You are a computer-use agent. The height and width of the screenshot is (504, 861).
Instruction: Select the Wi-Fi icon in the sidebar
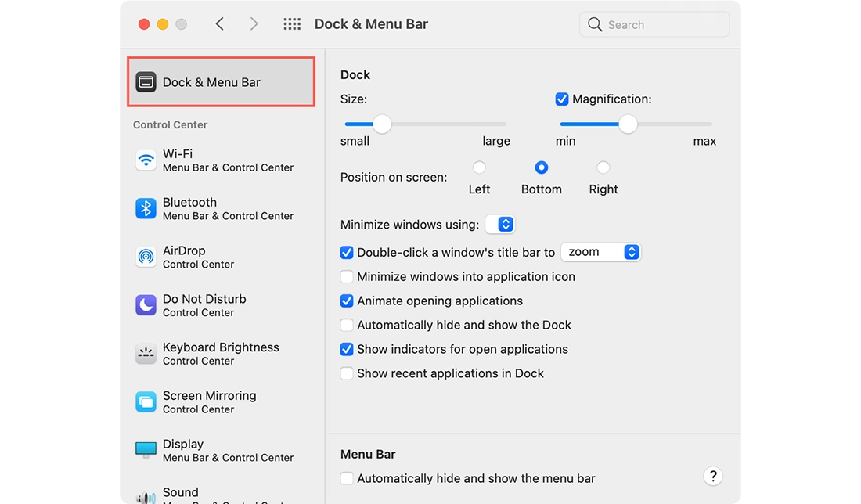click(146, 160)
